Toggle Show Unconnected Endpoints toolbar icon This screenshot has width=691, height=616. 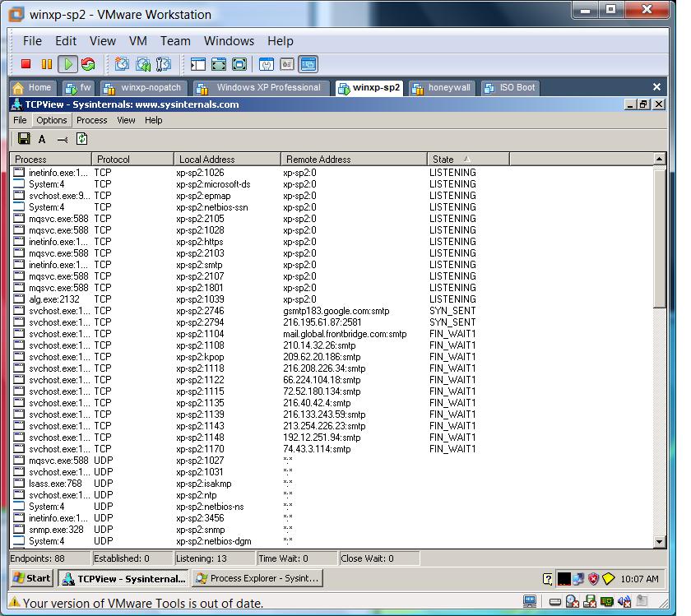[x=63, y=140]
